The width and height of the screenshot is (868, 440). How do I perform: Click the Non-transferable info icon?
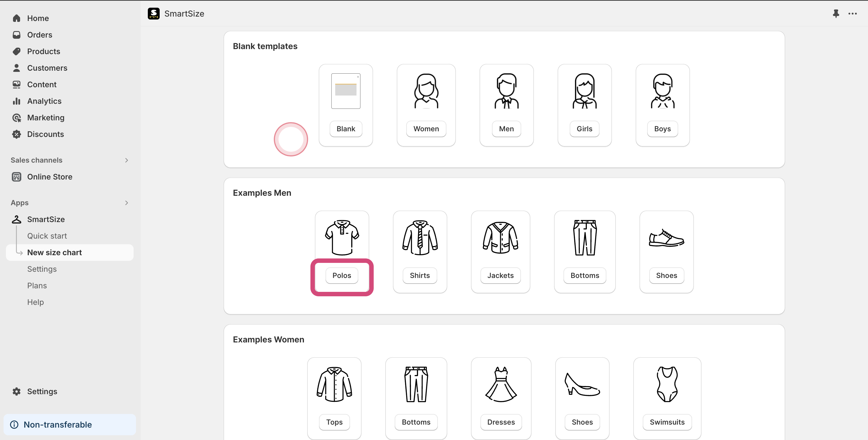tap(14, 425)
